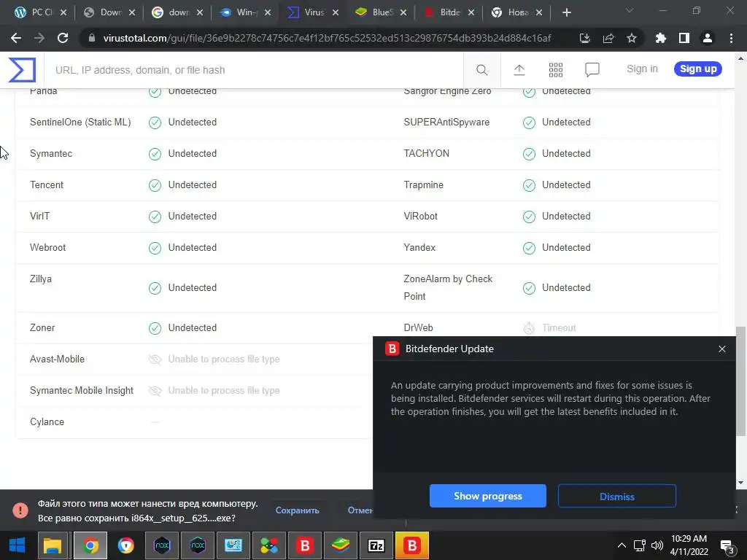Open the Brave browser taskbar icon
747x560 pixels.
(x=125, y=545)
